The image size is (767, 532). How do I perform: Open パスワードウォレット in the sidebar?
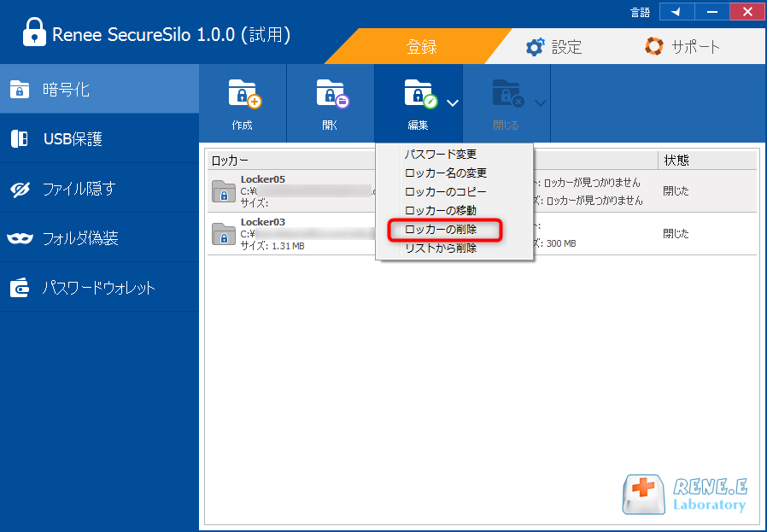pos(99,288)
